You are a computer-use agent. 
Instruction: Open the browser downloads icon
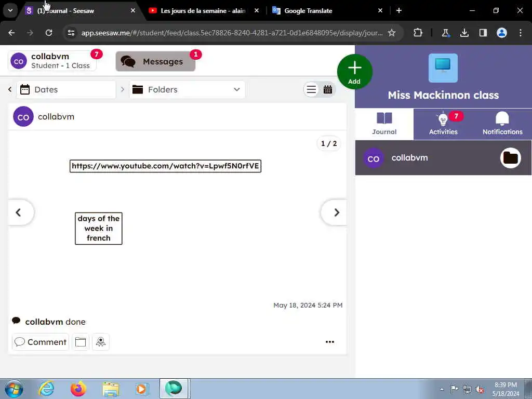[x=464, y=33]
